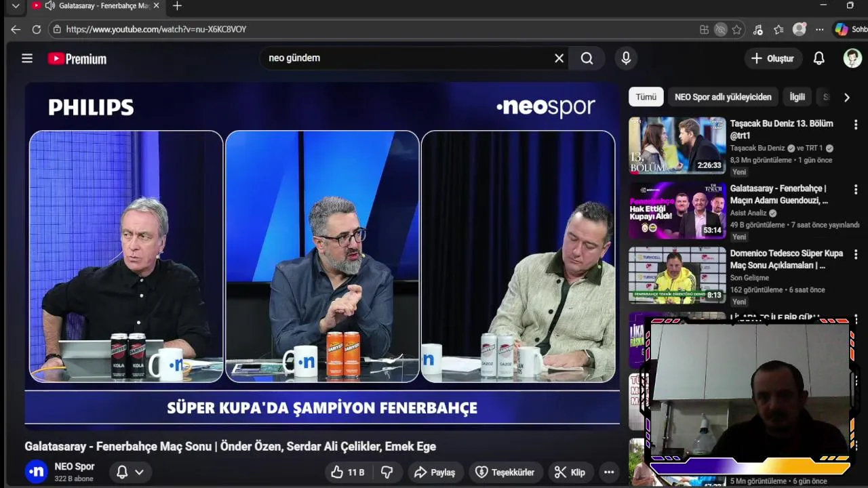Select 'NEO Spor adlı yükleyiciden' chip
Screen dimensions: 868x488
[723, 97]
